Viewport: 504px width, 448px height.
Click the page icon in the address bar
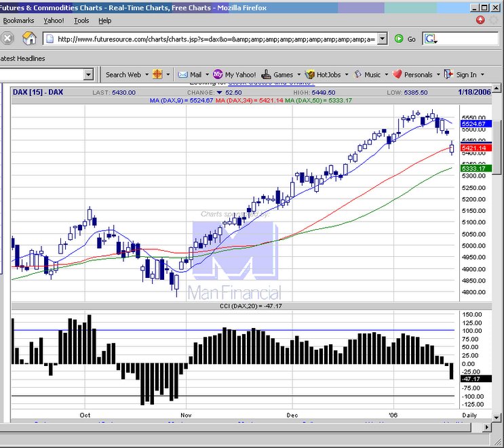coord(50,39)
